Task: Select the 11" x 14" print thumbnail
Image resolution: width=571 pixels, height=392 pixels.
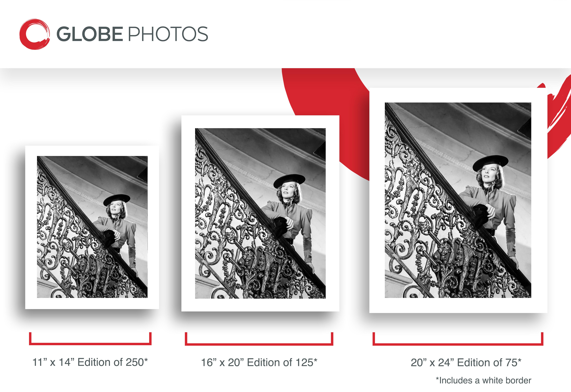Action: coord(92,227)
